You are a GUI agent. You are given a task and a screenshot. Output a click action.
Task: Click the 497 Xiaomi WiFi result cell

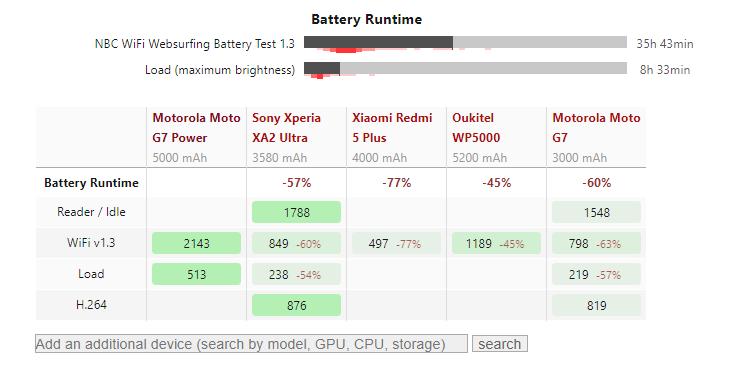click(x=396, y=243)
